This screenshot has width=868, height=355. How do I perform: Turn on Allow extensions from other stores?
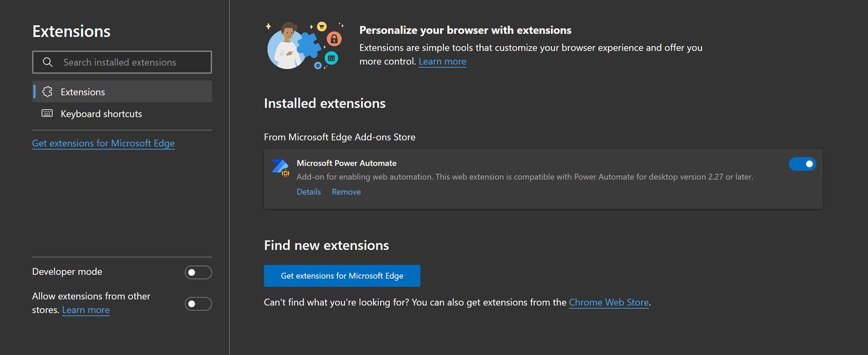click(198, 304)
